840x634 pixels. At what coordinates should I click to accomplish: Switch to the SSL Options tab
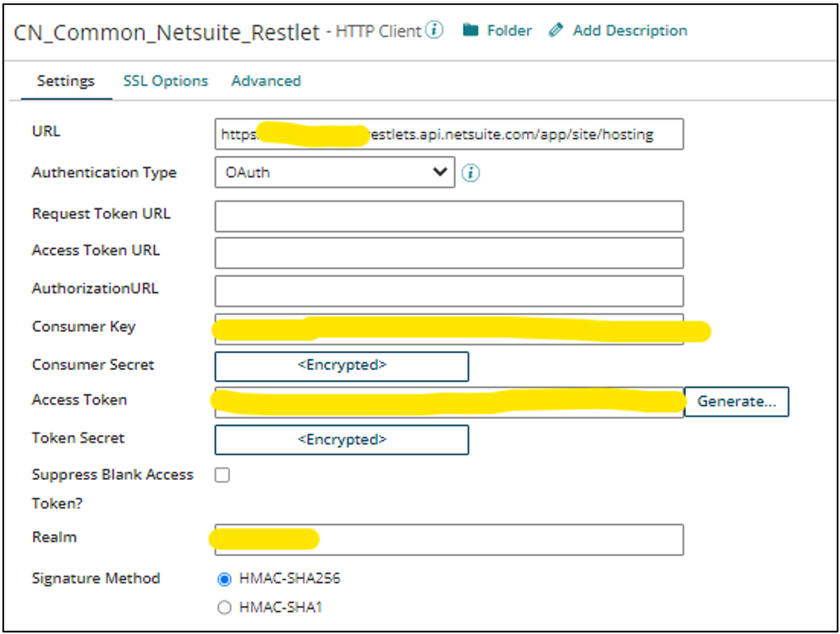(165, 80)
